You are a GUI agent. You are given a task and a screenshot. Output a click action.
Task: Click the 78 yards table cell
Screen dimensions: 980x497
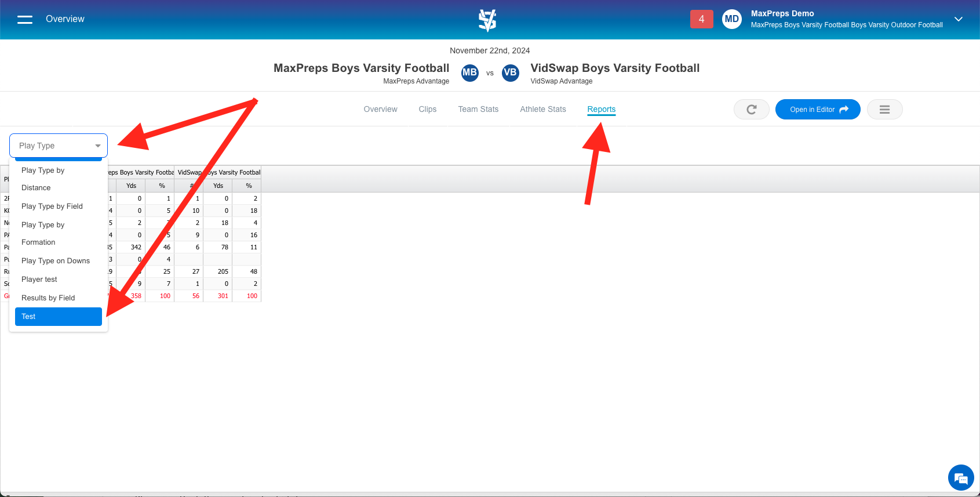coord(218,247)
